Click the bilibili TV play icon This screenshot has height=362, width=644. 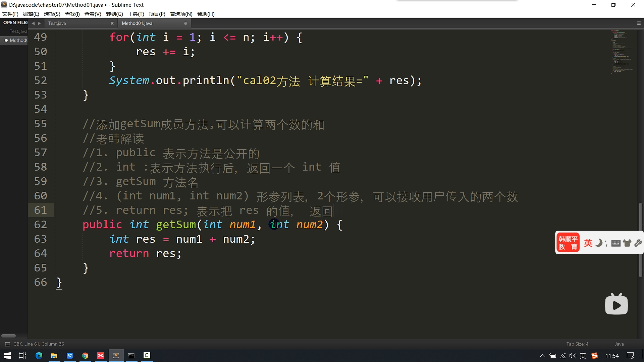(616, 304)
